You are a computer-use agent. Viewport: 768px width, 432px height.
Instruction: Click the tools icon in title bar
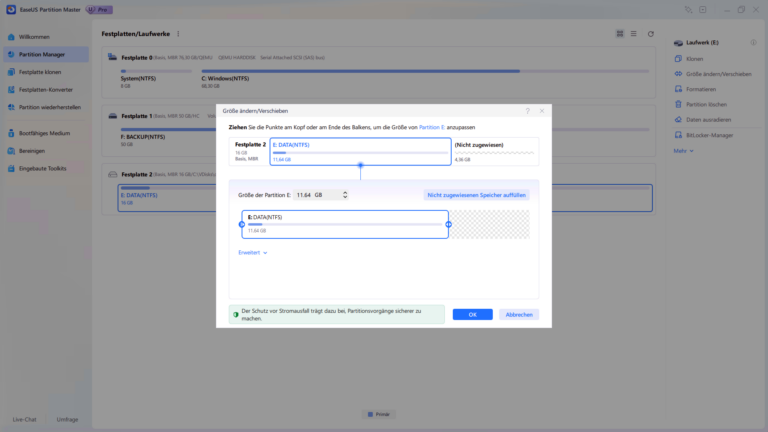688,10
